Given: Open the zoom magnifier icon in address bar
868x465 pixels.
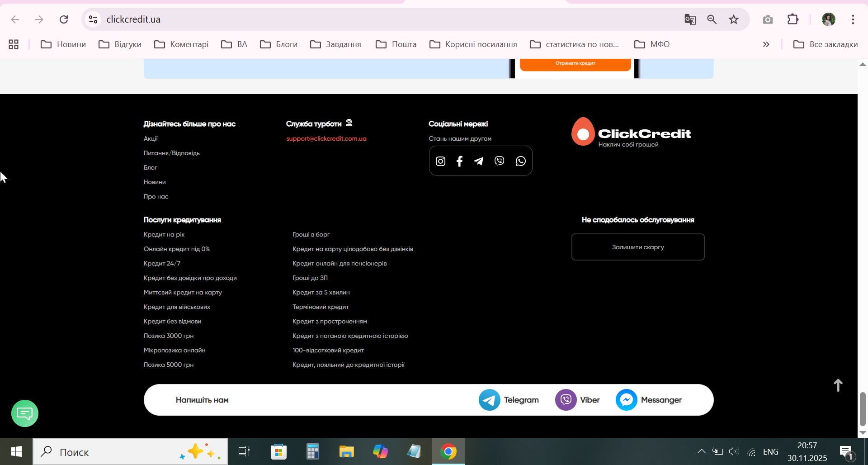Looking at the screenshot, I should pyautogui.click(x=712, y=19).
